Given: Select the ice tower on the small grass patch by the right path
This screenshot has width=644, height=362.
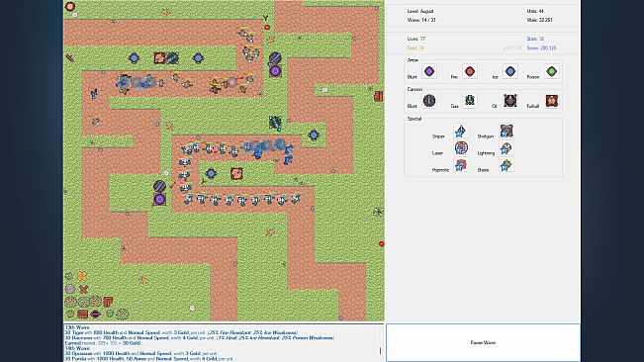Looking at the screenshot, I should (314, 135).
